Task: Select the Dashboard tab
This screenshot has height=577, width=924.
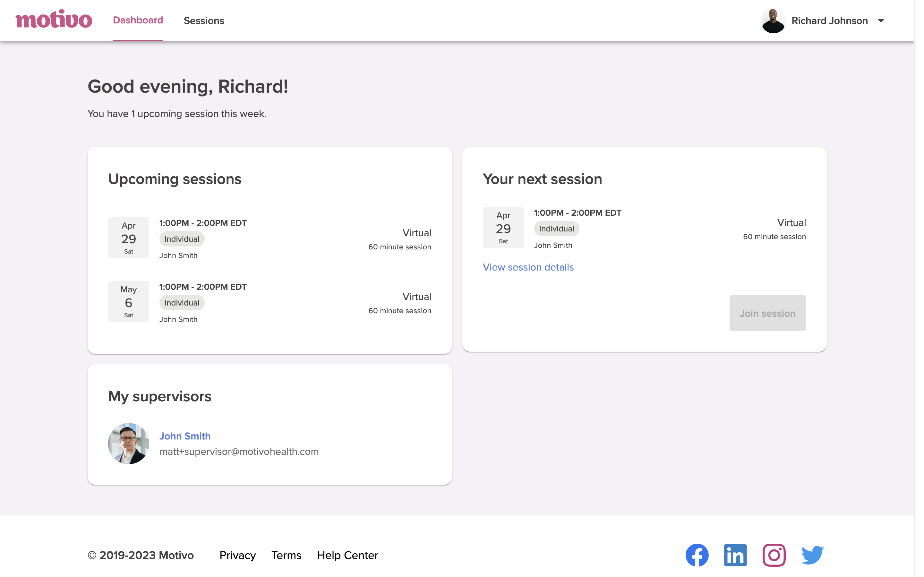Action: pyautogui.click(x=138, y=20)
